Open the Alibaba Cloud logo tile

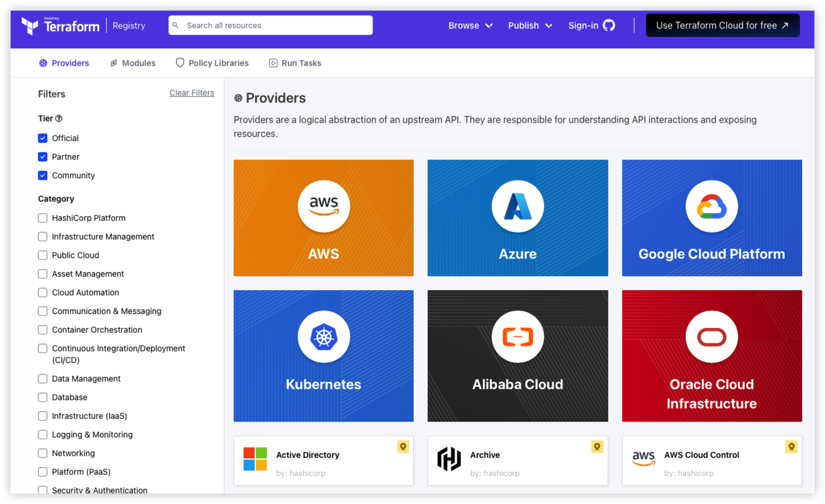517,337
